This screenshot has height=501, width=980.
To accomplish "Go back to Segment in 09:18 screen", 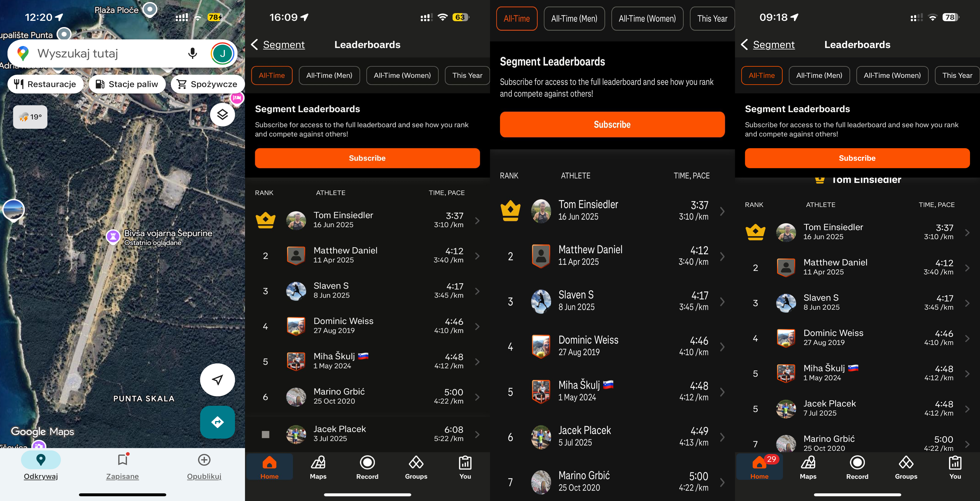I will [x=768, y=45].
